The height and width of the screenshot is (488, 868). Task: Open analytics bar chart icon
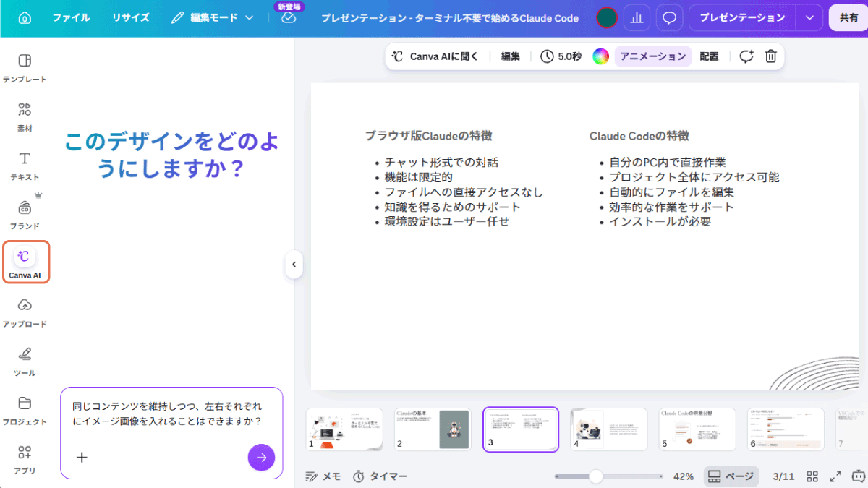click(x=637, y=18)
